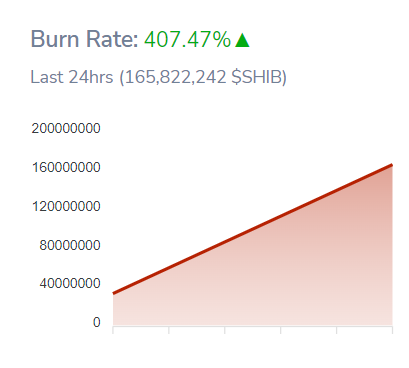This screenshot has height=368, width=409.
Task: Click the 200000000 y-axis label
Action: click(x=66, y=128)
